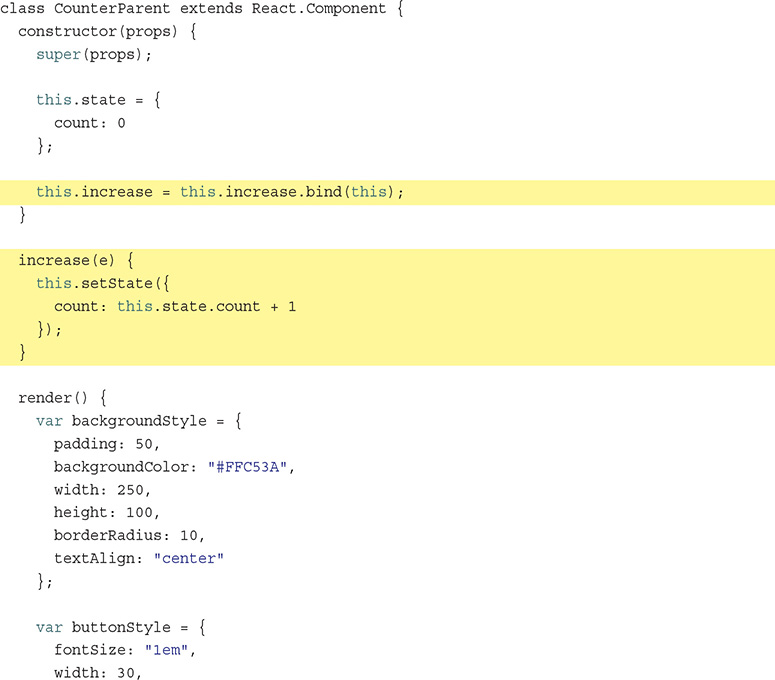Click the "center" string value
Image resolution: width=775 pixels, height=680 pixels.
tap(189, 558)
